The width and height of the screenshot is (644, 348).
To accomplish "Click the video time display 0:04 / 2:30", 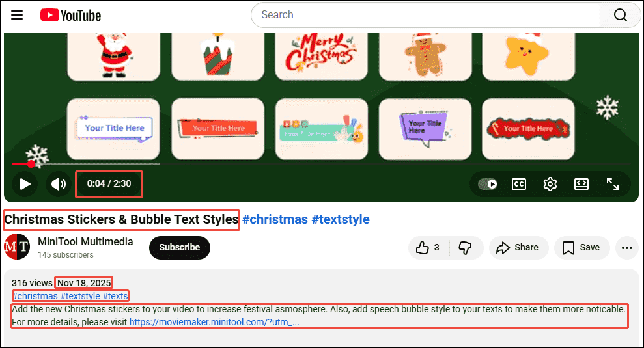I will (x=109, y=184).
